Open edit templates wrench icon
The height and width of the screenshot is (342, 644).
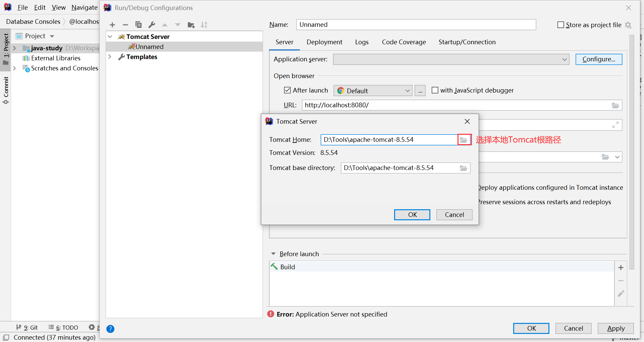[152, 25]
